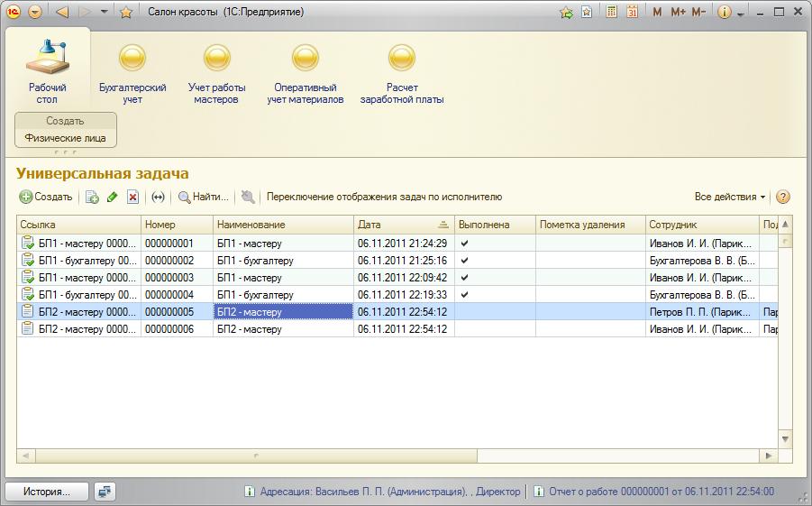Screen dimensions: 812x506
Task: Open the calculator icon
Action: [x=612, y=12]
